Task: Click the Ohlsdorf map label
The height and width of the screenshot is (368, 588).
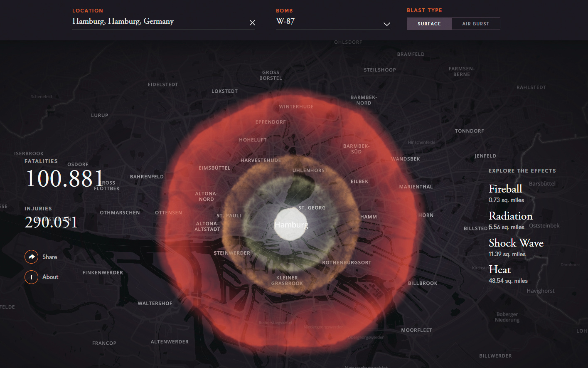Action: pos(348,42)
